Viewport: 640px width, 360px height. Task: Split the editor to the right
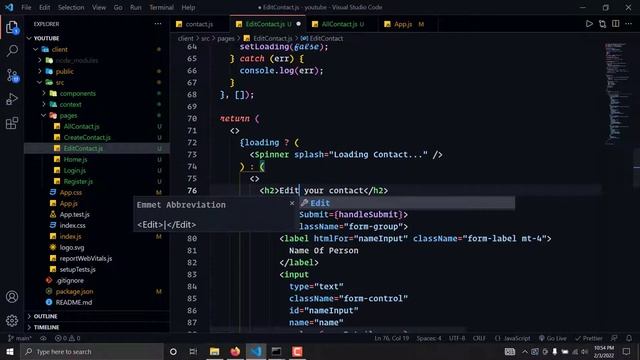click(616, 24)
